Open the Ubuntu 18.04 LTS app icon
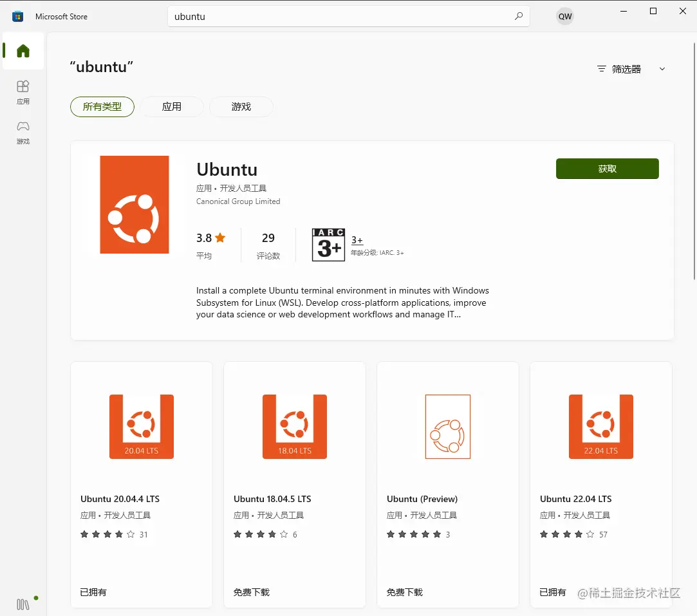Screen dimensions: 697x616 point(295,427)
